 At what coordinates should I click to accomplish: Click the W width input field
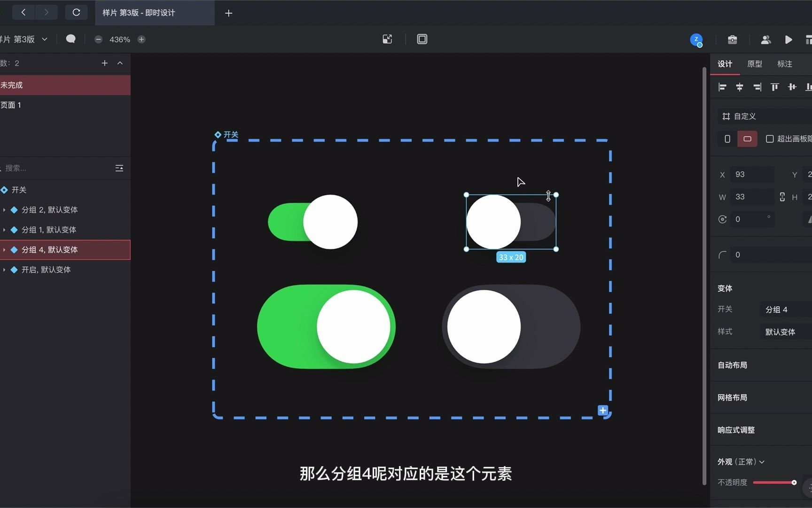752,197
